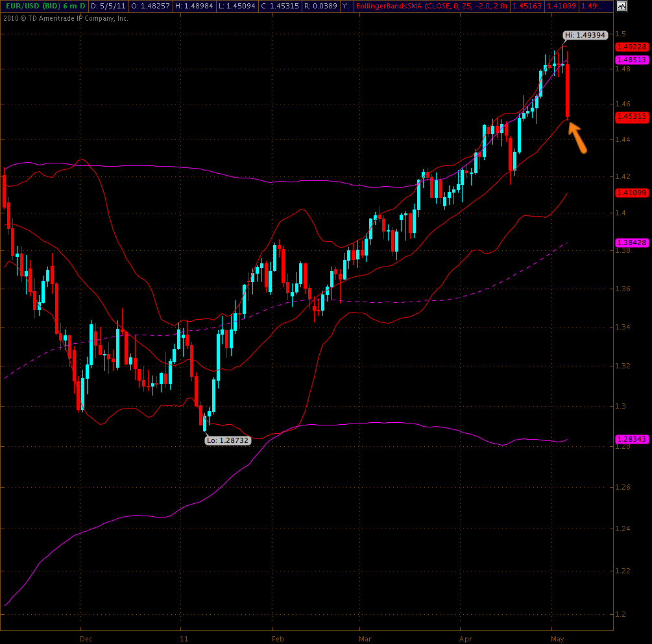Click the chart settings icon in top-right corner

click(622, 6)
